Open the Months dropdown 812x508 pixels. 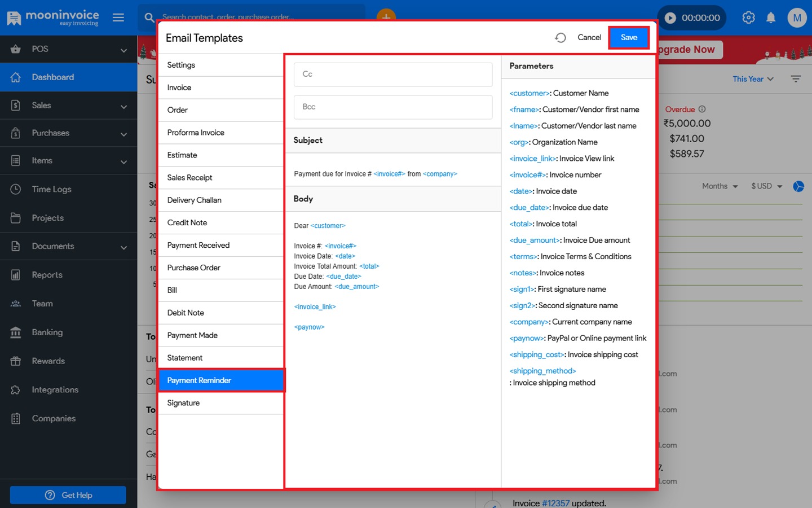click(720, 186)
